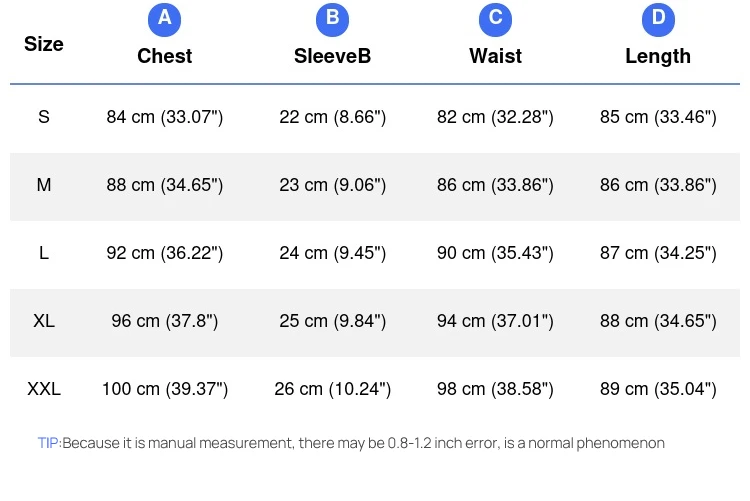The height and width of the screenshot is (501, 750).
Task: Click the 88 cm length value
Action: (658, 321)
